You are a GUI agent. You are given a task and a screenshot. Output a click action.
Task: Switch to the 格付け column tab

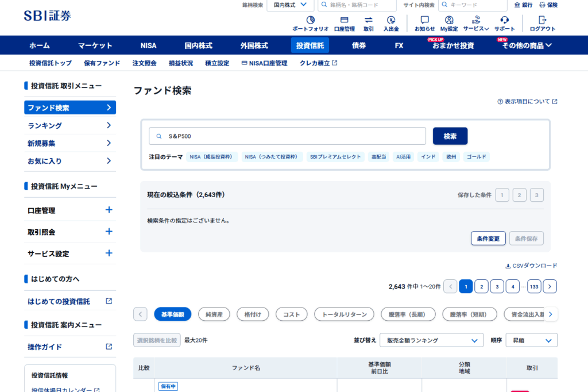253,314
